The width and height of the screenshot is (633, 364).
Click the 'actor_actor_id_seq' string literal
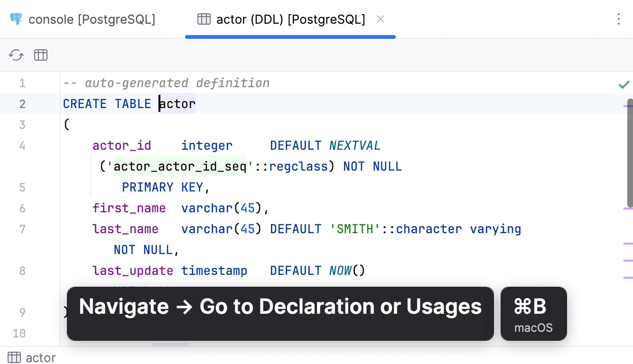click(180, 166)
